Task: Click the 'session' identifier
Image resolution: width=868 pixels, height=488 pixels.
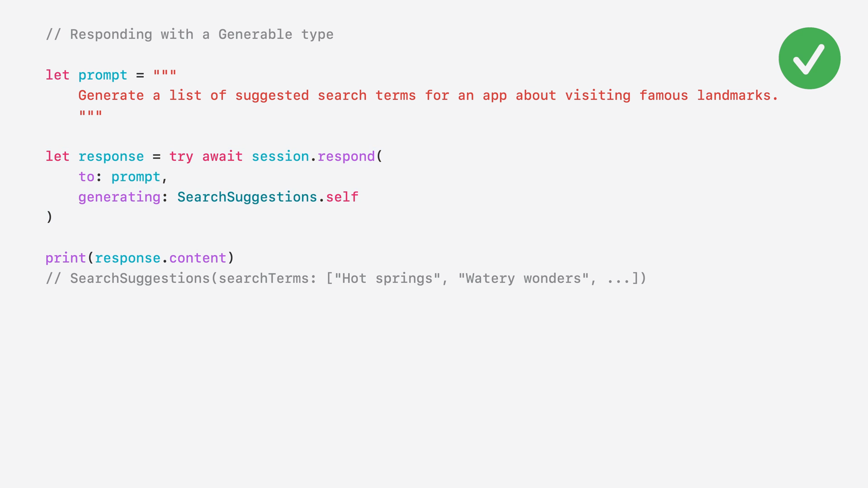Action: click(280, 156)
